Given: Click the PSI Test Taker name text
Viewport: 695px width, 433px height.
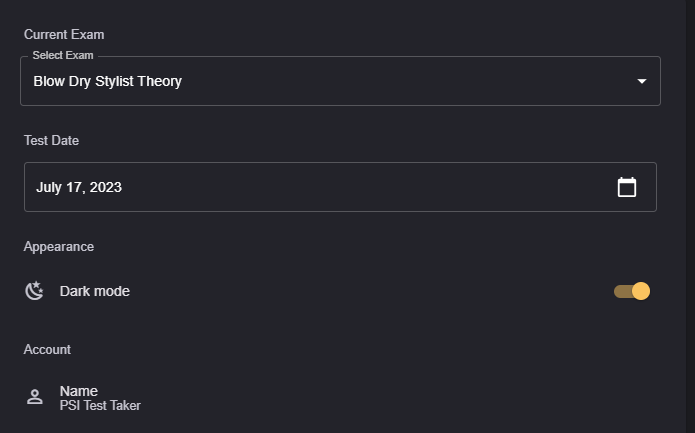Looking at the screenshot, I should click(100, 406).
